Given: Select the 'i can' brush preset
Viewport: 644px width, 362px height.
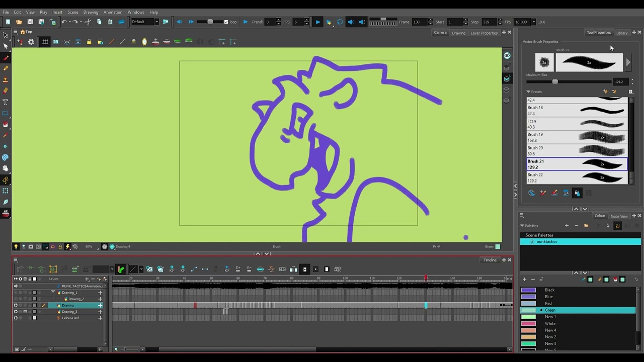Looking at the screenshot, I should (577, 124).
